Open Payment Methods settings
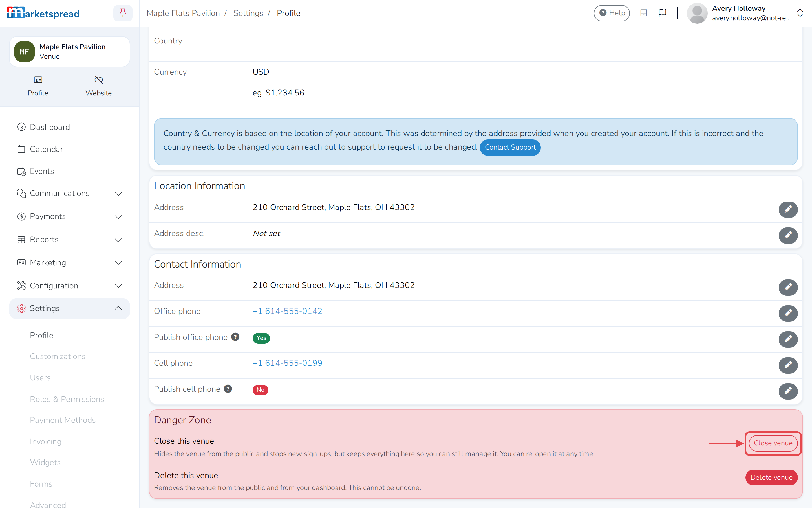Viewport: 812px width, 508px height. [63, 420]
